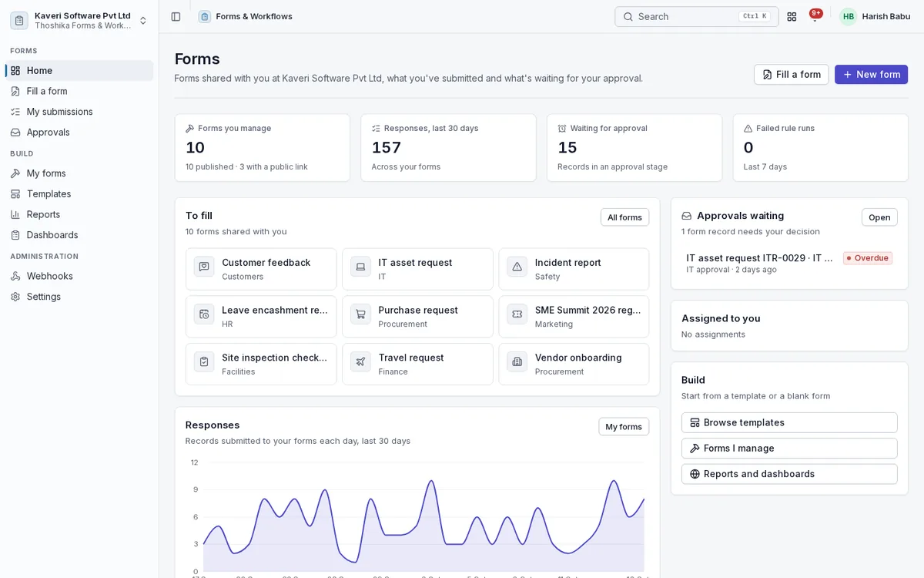Screen dimensions: 924x578
Task: Click the Travel request airplane icon
Action: (360, 361)
